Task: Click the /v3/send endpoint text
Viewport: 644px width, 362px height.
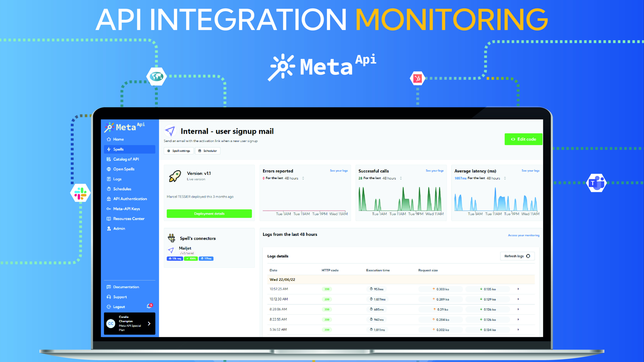Action: (x=187, y=253)
